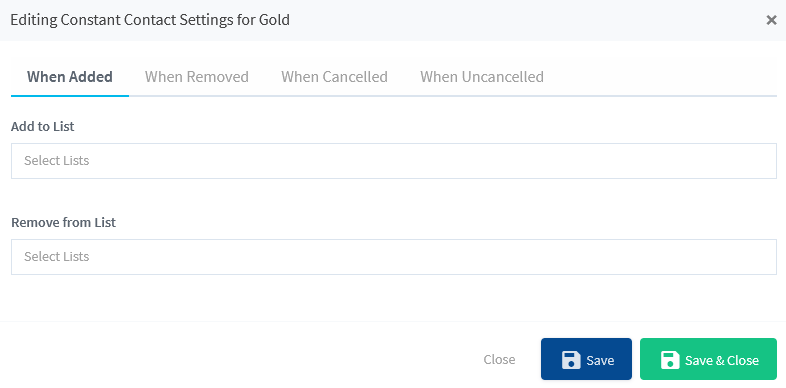The height and width of the screenshot is (388, 786).
Task: Click the Add to List field label
Action: coord(43,126)
